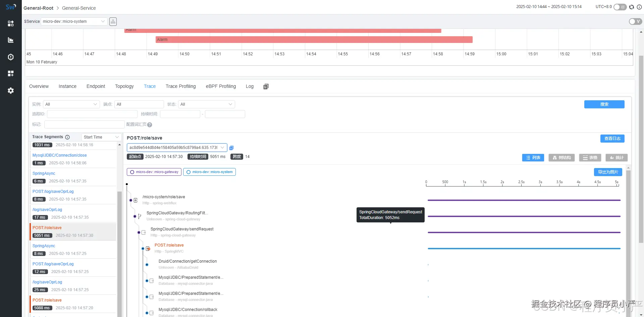Screen dimensions: 644x317
Task: Copy the trace ID with the copy icon
Action: click(x=231, y=148)
